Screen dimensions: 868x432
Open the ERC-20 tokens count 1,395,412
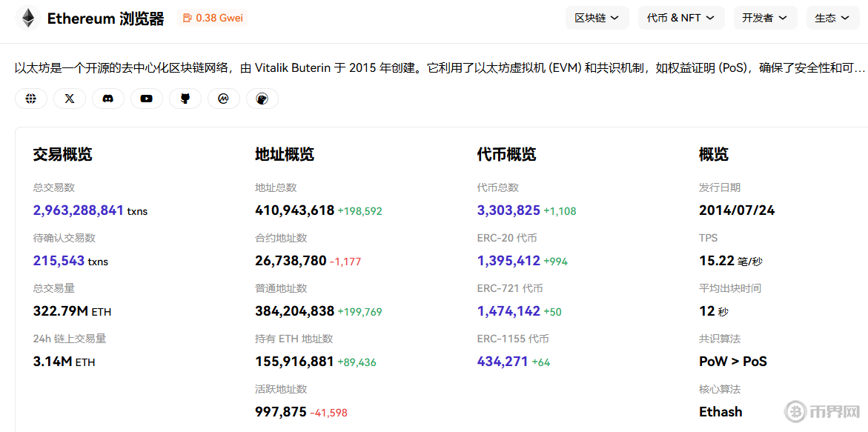click(508, 261)
